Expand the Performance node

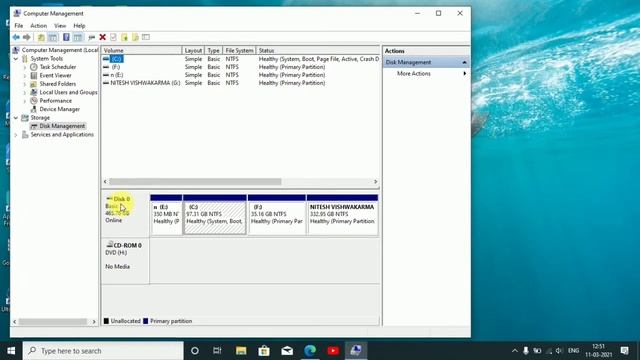[x=24, y=101]
